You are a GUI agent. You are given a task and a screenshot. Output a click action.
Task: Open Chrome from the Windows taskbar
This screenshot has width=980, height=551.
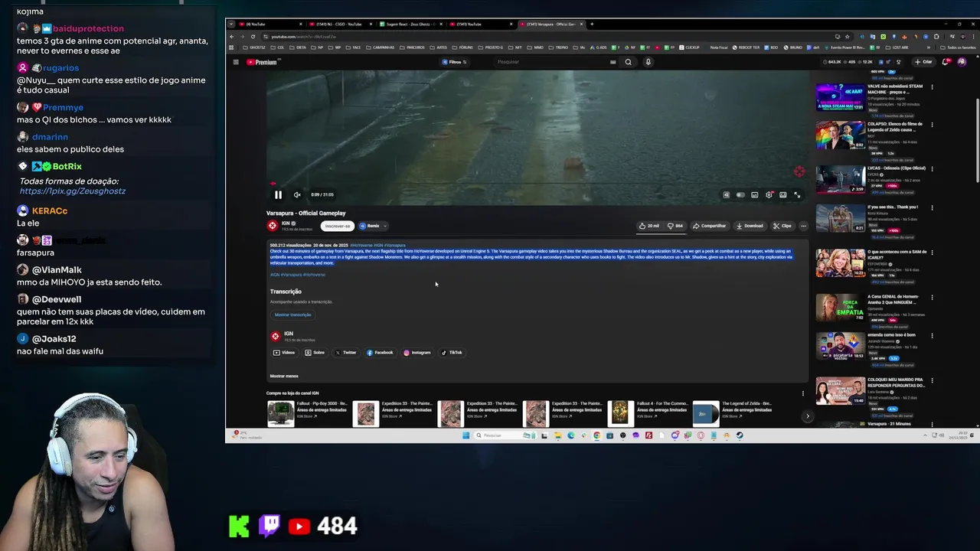point(596,435)
